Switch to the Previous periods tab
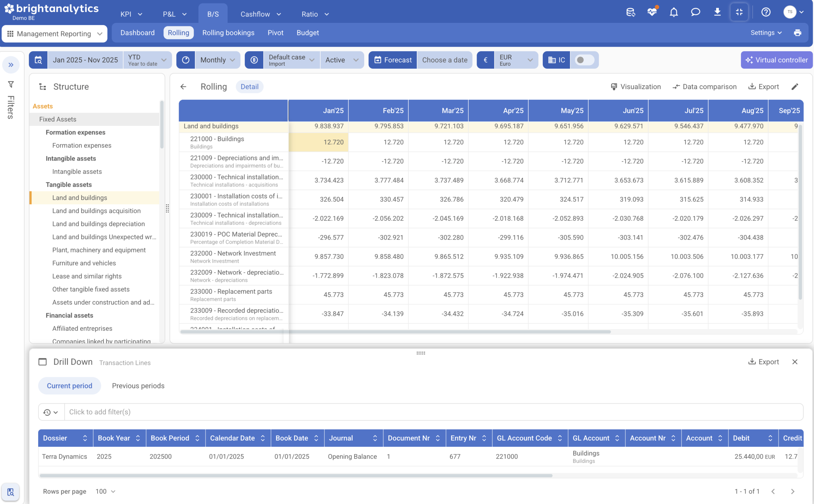814x504 pixels. (138, 386)
